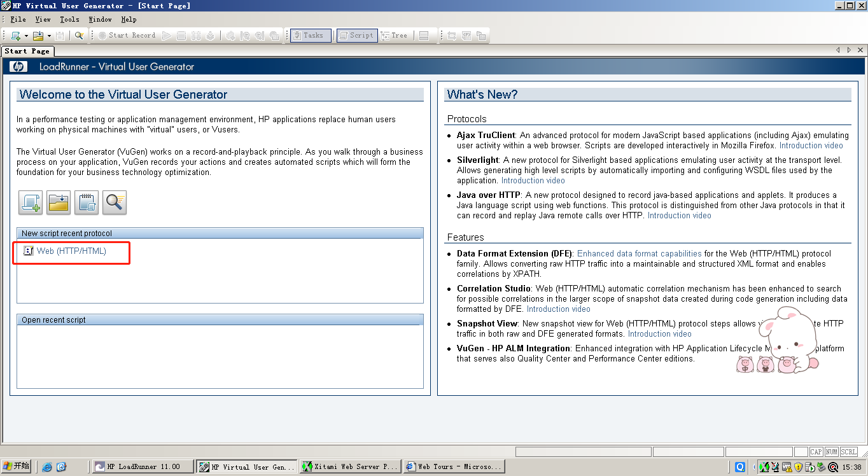Click the Open recent script header

pyautogui.click(x=220, y=320)
